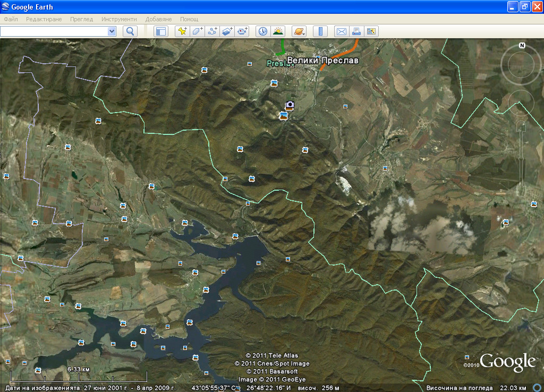The width and height of the screenshot is (544, 392).
Task: Click the Print icon in toolbar
Action: click(x=356, y=31)
